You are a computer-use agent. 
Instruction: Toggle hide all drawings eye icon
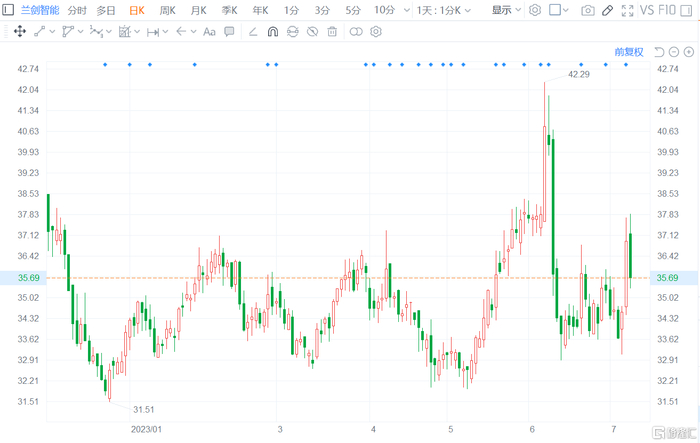point(312,31)
